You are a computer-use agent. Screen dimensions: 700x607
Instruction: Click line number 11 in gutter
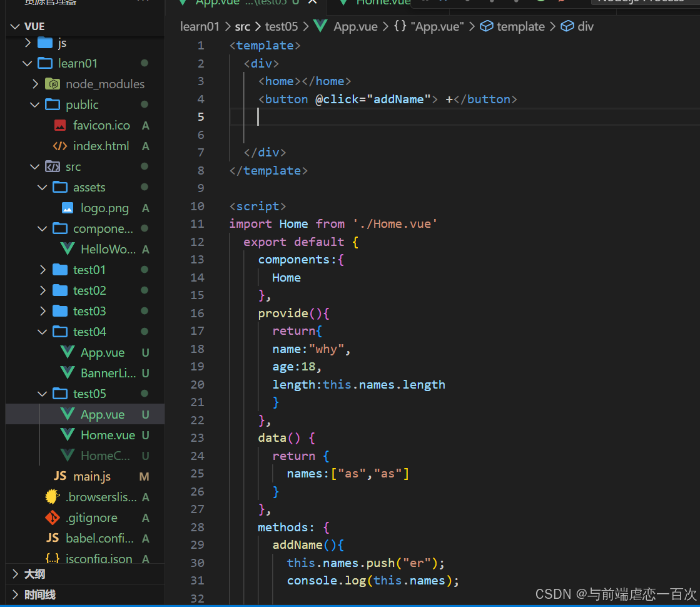(x=197, y=224)
